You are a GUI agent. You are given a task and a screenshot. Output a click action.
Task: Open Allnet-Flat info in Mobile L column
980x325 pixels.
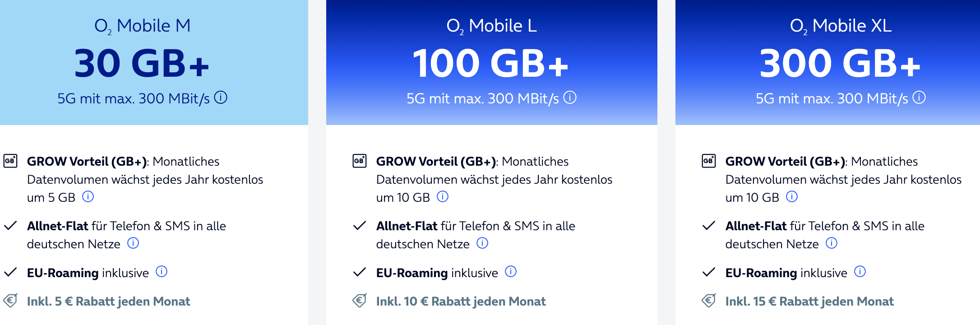tap(482, 243)
